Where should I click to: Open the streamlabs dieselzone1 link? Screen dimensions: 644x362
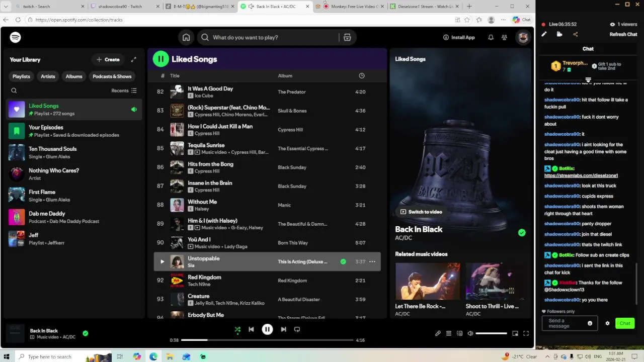click(581, 175)
